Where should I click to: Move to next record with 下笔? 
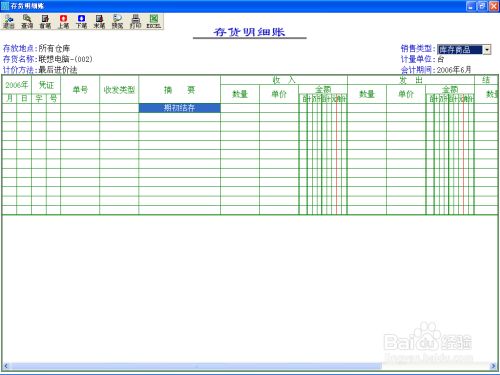[x=81, y=21]
